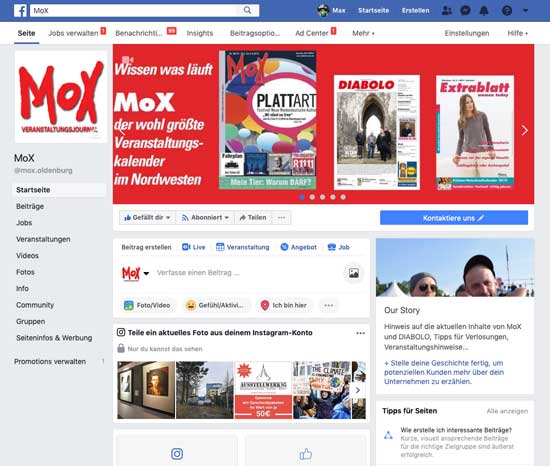Viewport: 550px width, 466px height.
Task: Open Erstellen in top bar
Action: pos(415,11)
